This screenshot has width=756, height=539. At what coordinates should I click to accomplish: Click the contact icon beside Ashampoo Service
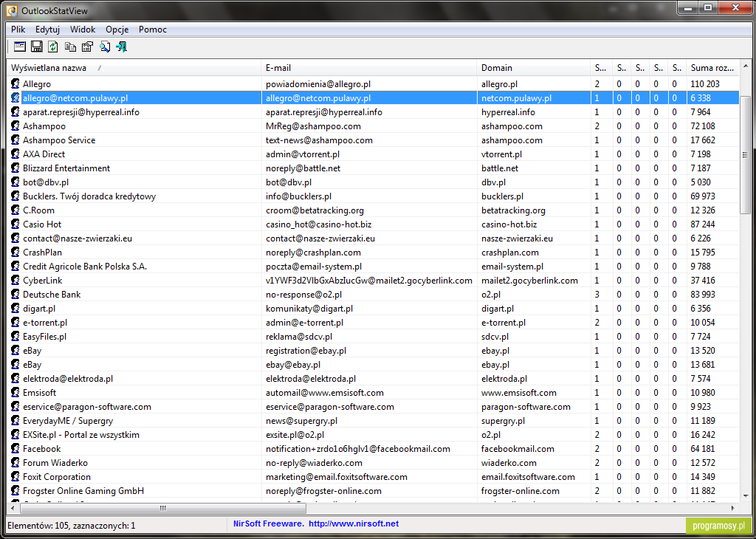16,140
